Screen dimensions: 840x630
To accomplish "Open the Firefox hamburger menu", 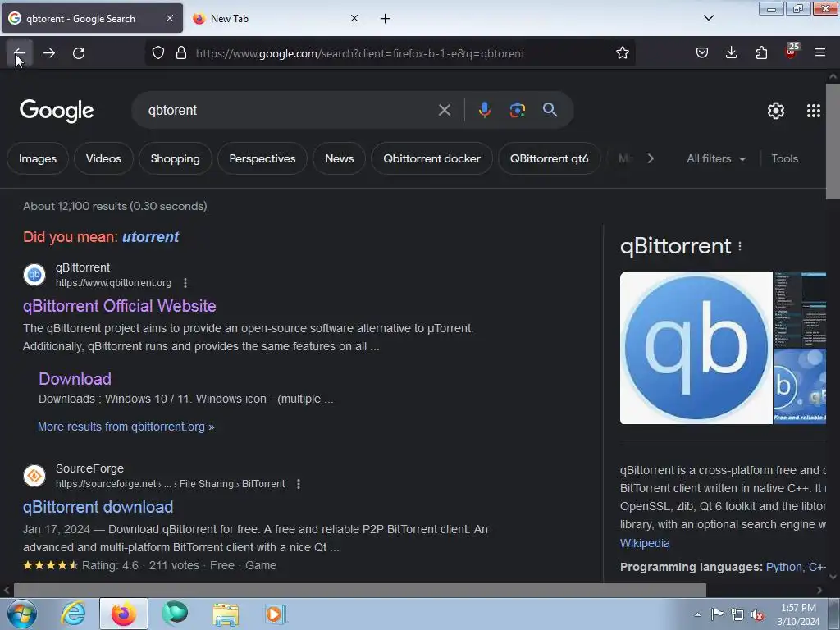I will point(820,53).
